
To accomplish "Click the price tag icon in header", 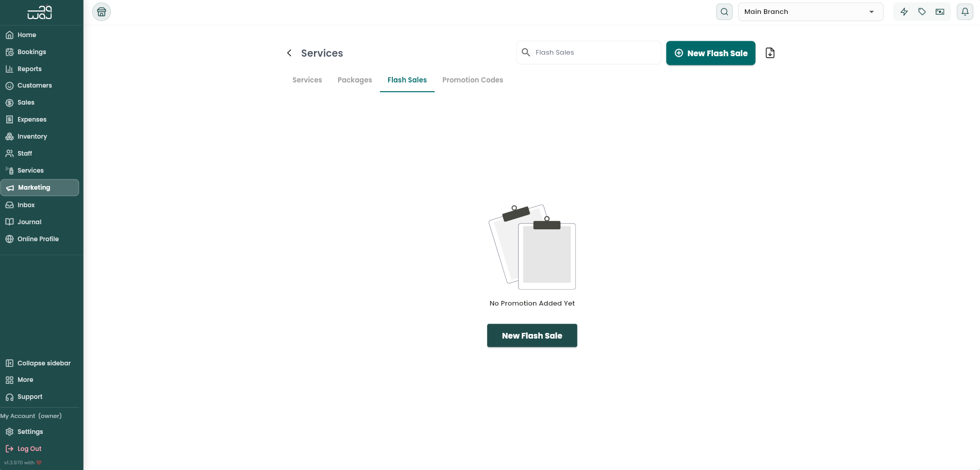I will point(922,12).
